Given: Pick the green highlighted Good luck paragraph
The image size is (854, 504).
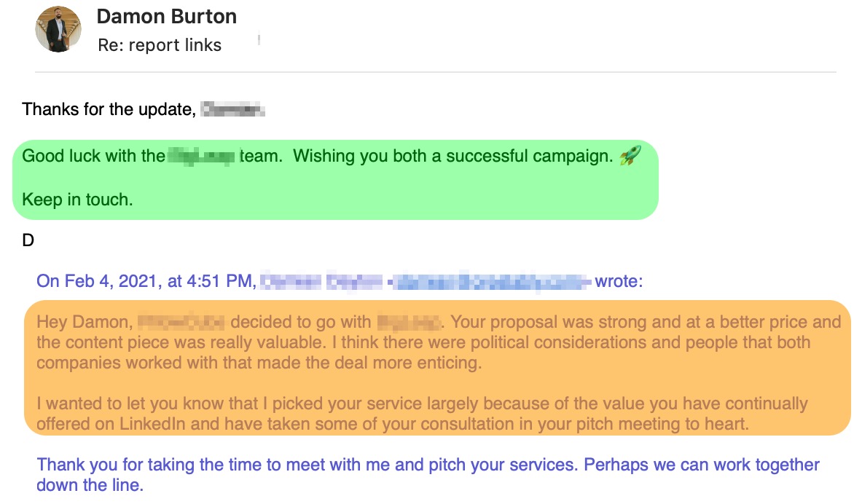Looking at the screenshot, I should pyautogui.click(x=335, y=180).
